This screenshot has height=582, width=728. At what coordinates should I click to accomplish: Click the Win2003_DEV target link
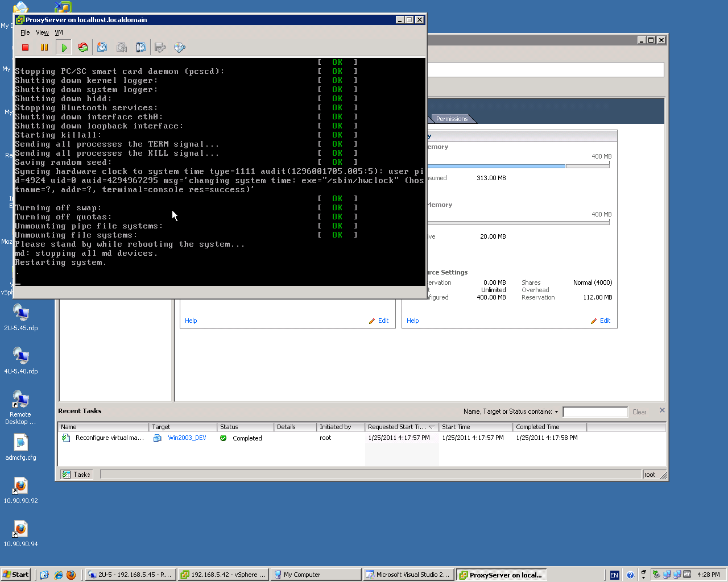click(187, 438)
